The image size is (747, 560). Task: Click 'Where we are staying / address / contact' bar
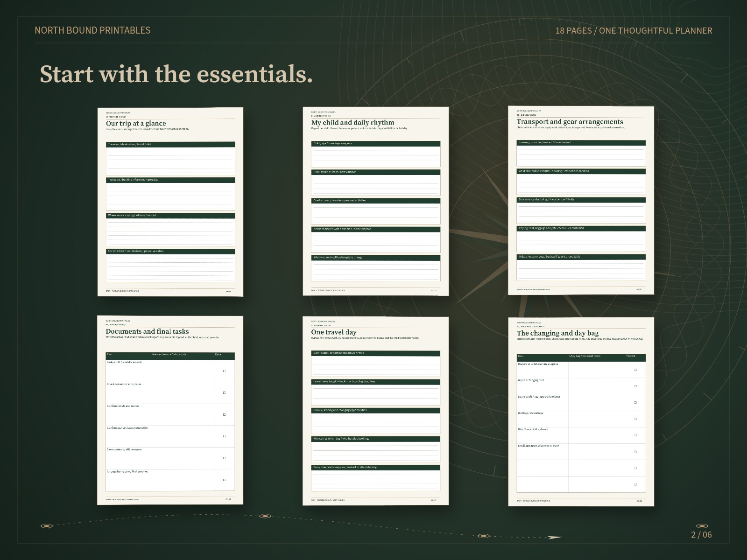tap(170, 216)
